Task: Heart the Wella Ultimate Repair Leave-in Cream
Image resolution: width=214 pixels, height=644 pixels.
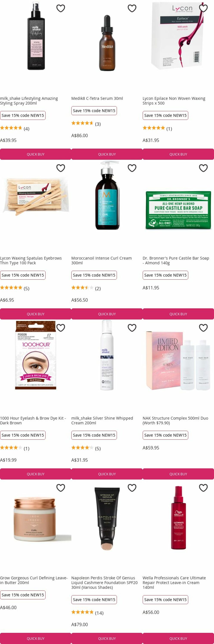Action: pyautogui.click(x=203, y=488)
